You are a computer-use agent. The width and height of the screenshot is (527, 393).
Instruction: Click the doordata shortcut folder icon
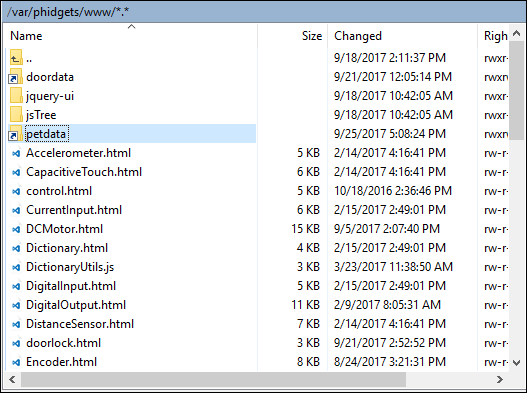15,77
